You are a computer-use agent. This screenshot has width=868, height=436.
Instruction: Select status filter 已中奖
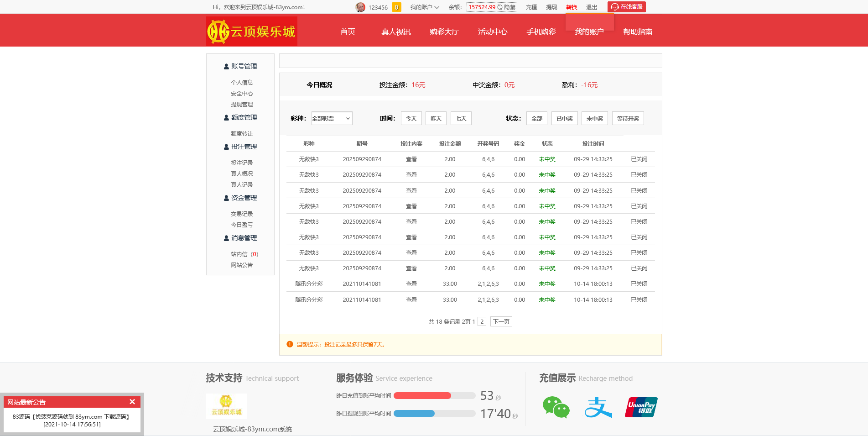pyautogui.click(x=565, y=118)
